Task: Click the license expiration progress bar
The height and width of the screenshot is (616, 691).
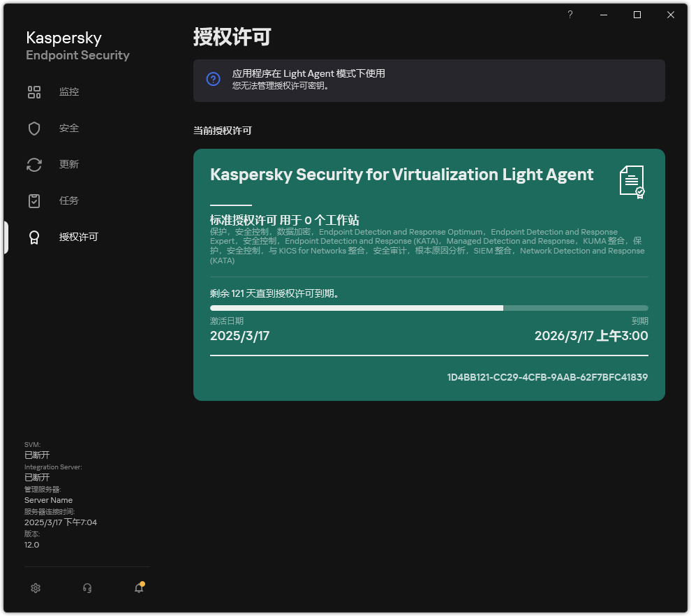Action: coord(429,307)
